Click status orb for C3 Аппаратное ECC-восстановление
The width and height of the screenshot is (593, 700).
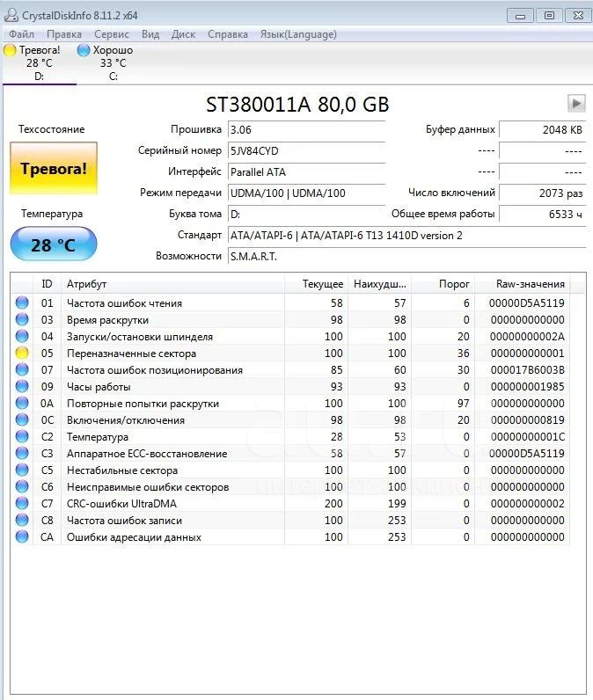click(x=22, y=453)
